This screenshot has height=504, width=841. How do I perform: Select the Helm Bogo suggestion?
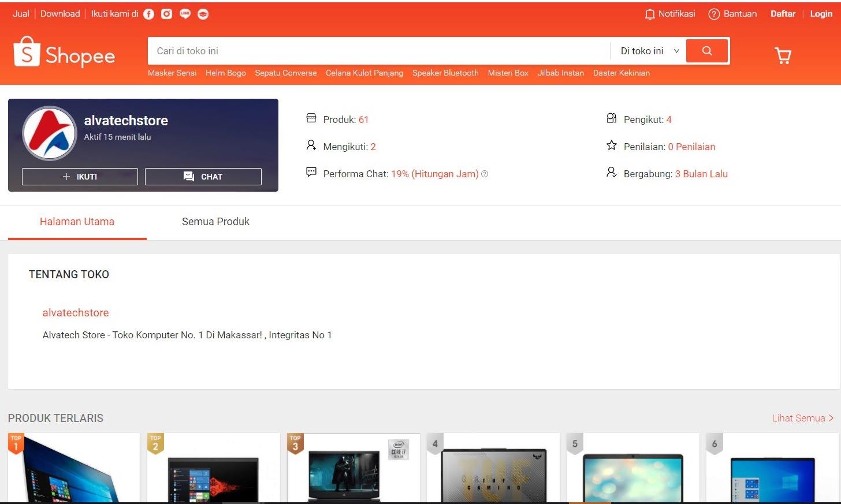click(x=226, y=73)
